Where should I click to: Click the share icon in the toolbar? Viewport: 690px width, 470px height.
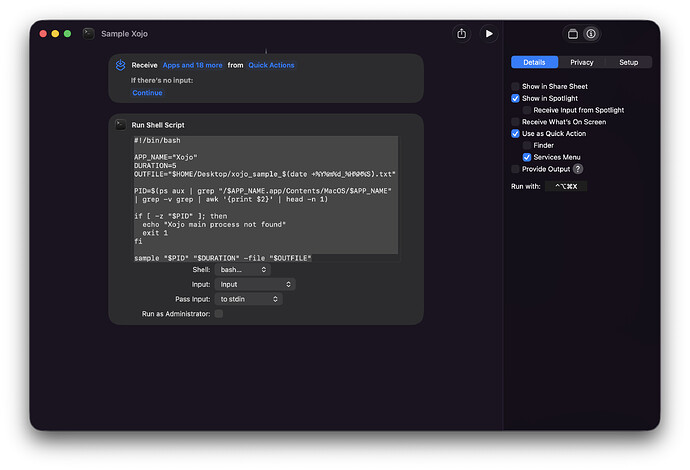point(461,34)
